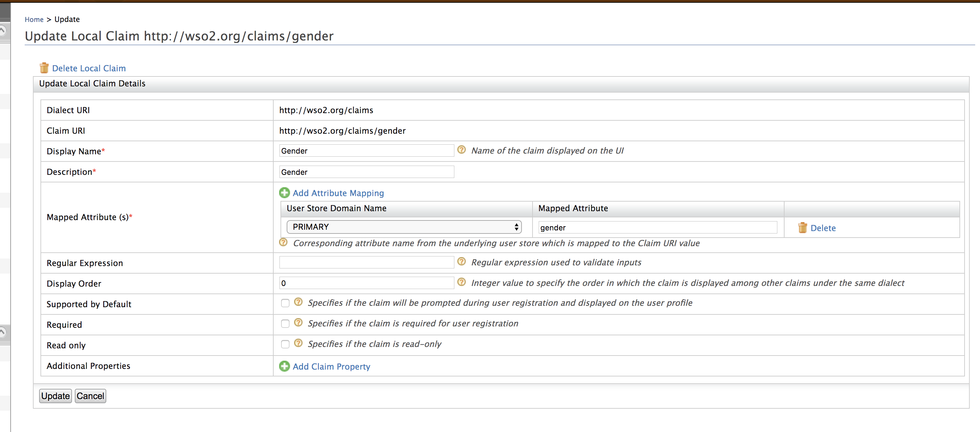This screenshot has height=432, width=980.
Task: Click the Update breadcrumb text
Action: tap(67, 20)
